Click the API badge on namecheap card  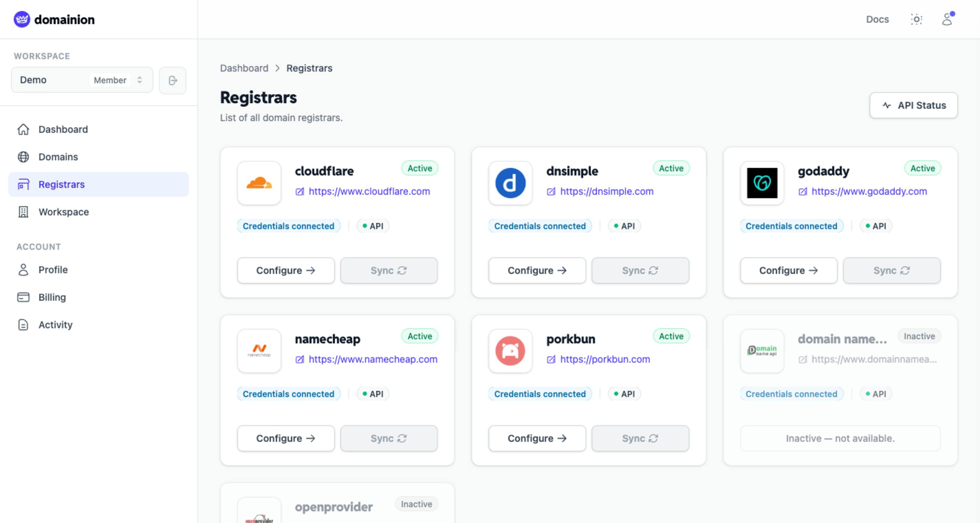372,394
